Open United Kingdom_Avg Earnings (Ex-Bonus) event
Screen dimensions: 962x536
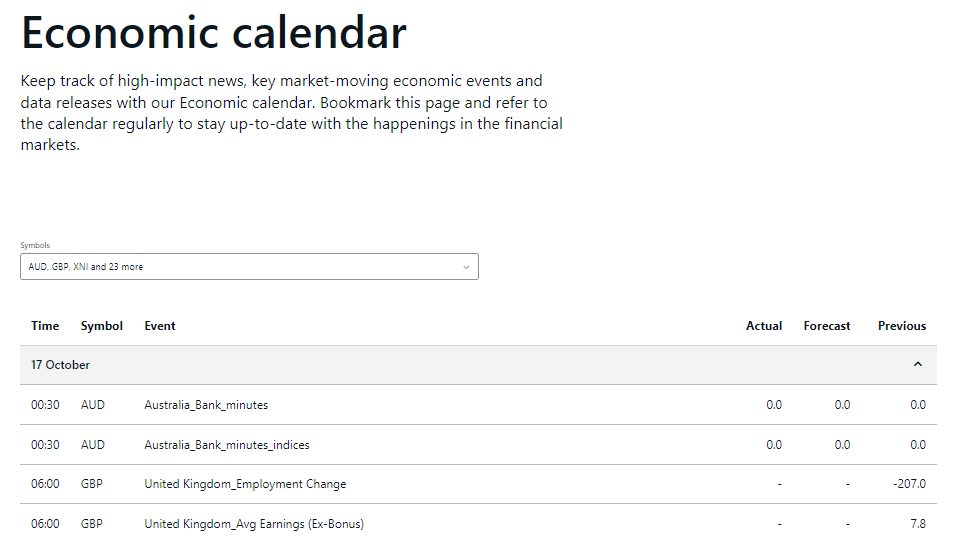[254, 524]
